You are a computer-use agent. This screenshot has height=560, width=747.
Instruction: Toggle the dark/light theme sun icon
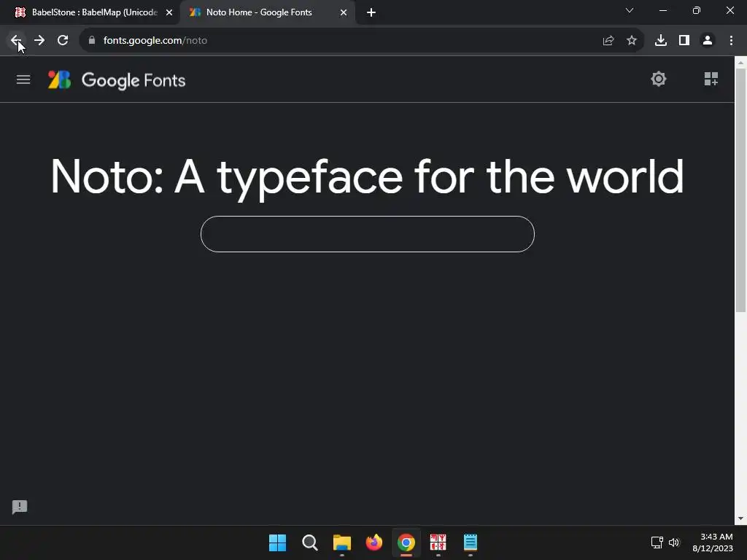[659, 79]
